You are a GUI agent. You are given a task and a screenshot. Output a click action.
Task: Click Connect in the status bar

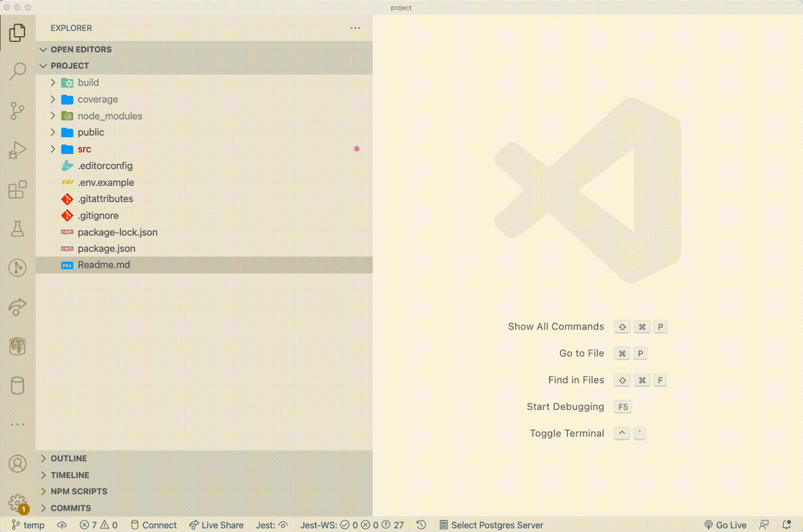[x=153, y=525]
